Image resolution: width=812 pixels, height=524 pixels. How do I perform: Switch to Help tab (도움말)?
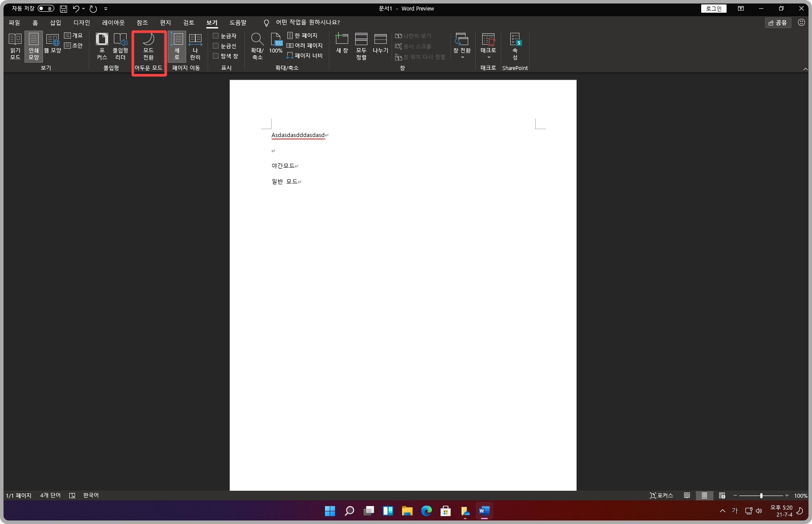(238, 22)
